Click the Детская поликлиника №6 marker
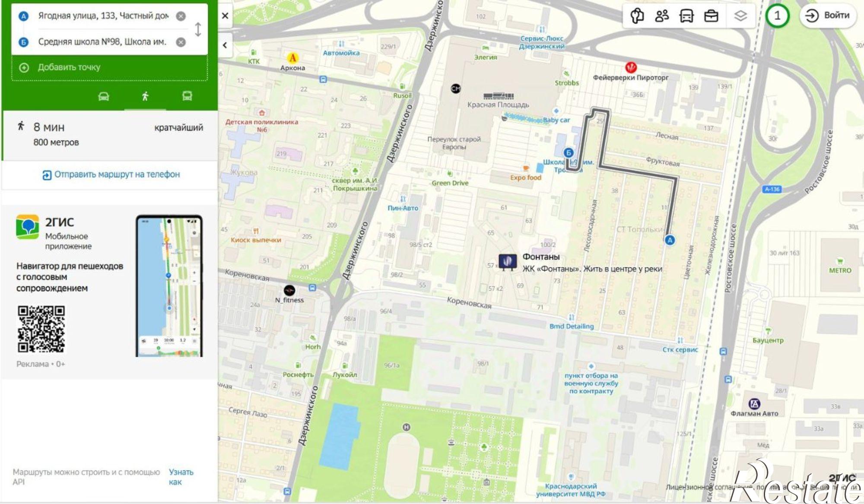 click(x=261, y=113)
